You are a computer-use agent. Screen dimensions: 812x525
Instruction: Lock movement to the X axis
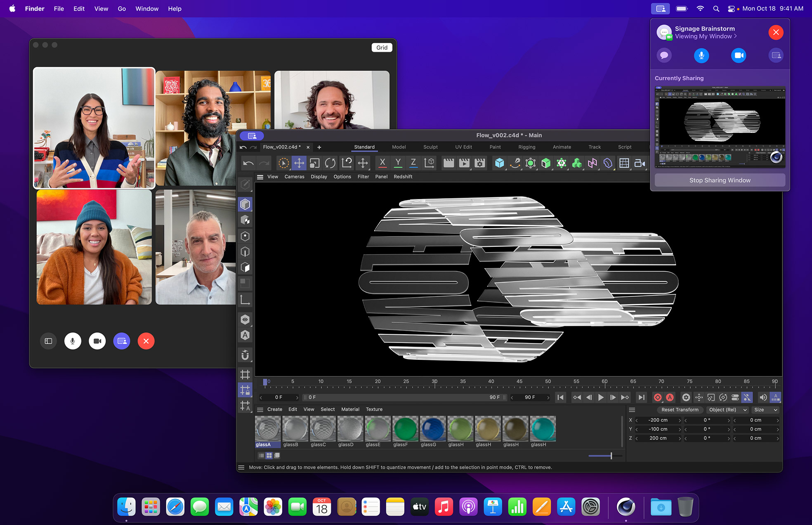click(x=382, y=163)
